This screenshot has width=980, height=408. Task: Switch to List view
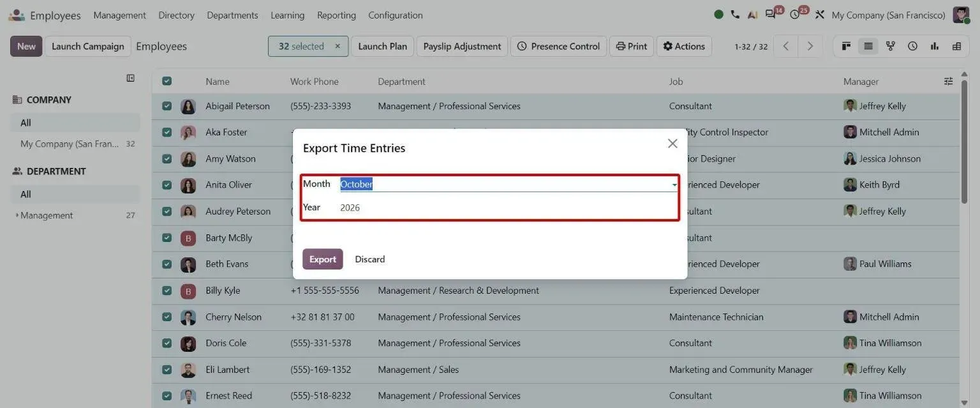[868, 46]
